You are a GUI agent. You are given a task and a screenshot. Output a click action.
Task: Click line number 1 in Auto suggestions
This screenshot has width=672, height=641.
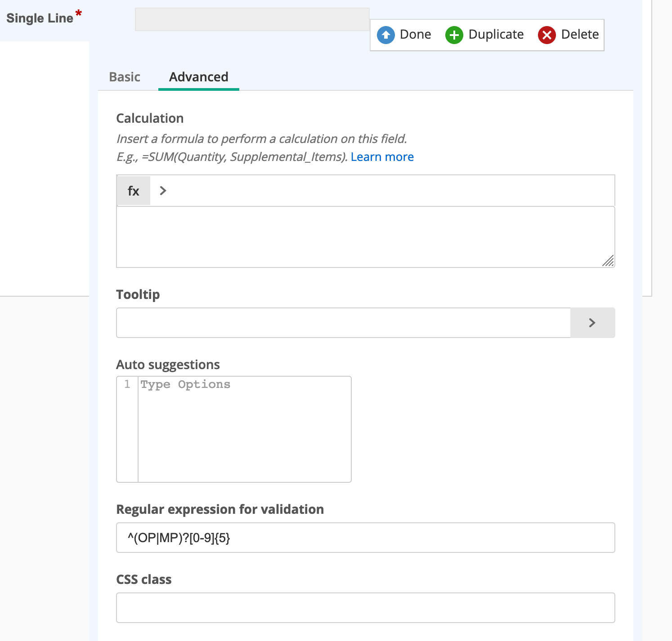pyautogui.click(x=127, y=384)
